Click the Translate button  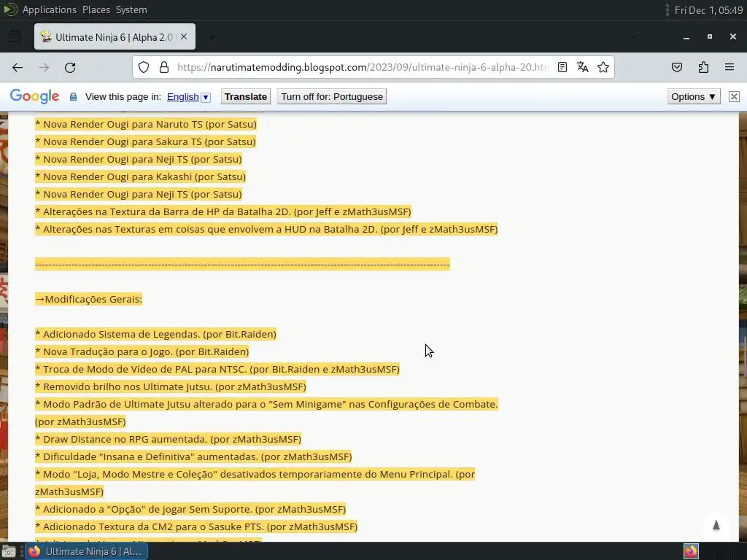[246, 97]
